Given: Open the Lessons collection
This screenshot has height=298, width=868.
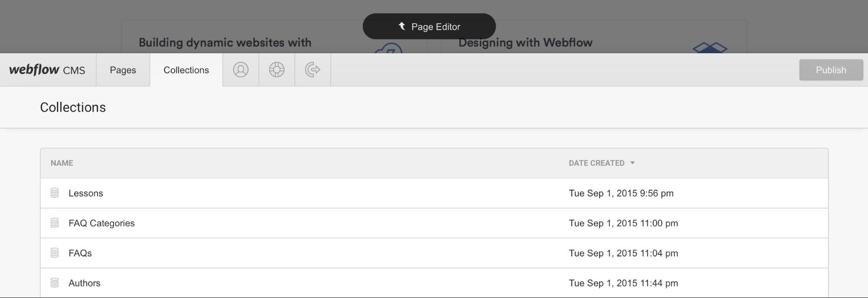Looking at the screenshot, I should (x=434, y=193).
